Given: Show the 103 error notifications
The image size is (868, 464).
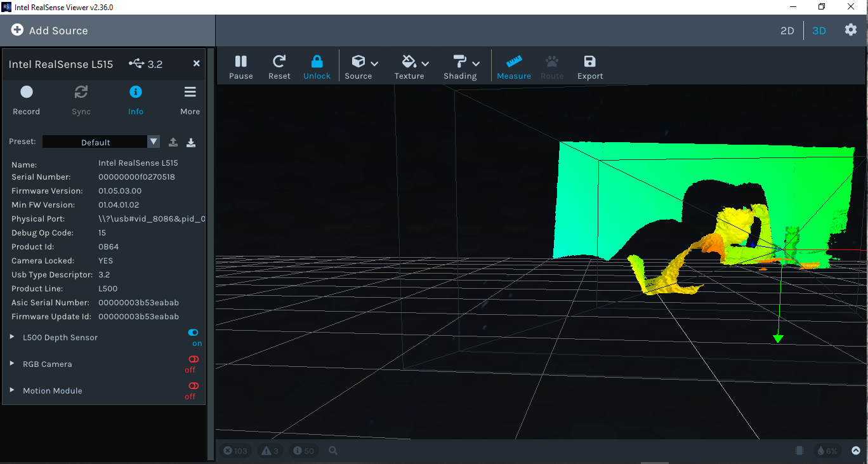Looking at the screenshot, I should [235, 451].
